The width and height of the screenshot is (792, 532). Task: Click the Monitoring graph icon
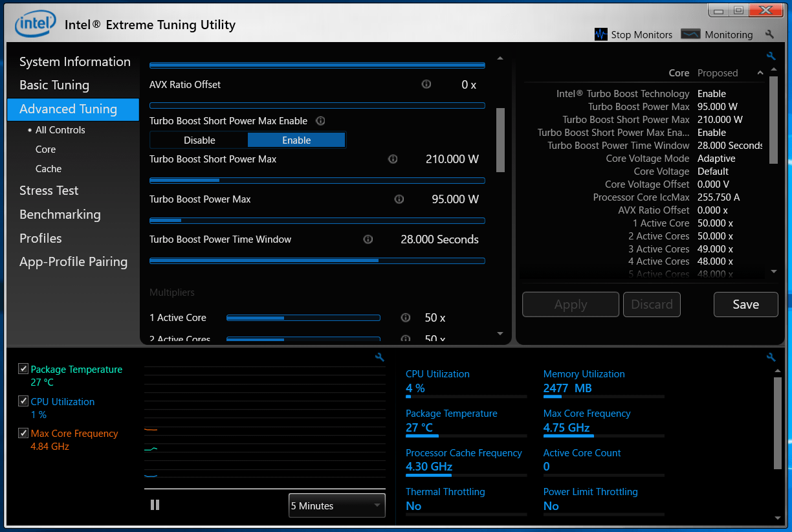[691, 34]
